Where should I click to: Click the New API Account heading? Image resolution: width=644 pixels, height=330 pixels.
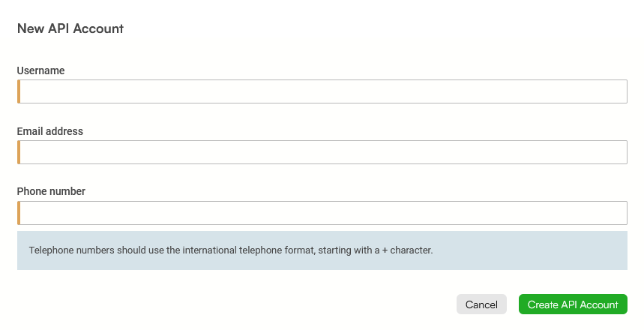click(70, 28)
